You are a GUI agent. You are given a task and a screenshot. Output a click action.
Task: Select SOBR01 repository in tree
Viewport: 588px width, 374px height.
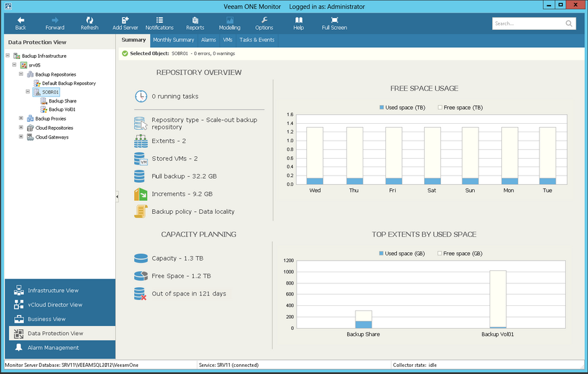51,92
